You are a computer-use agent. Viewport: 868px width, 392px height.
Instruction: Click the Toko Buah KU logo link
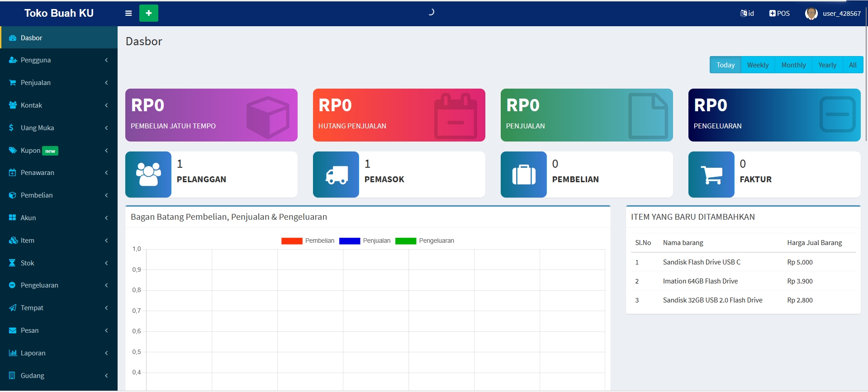pos(59,14)
